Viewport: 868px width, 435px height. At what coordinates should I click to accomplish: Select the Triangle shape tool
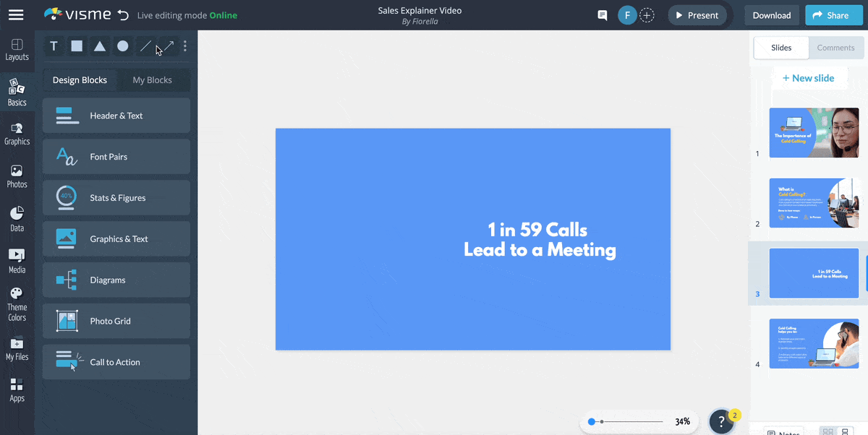click(x=99, y=46)
